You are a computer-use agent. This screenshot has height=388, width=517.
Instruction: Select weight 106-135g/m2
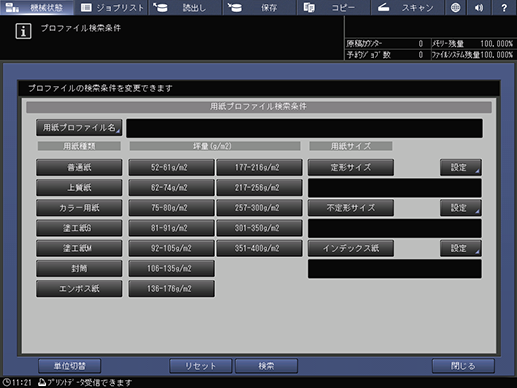(x=171, y=268)
